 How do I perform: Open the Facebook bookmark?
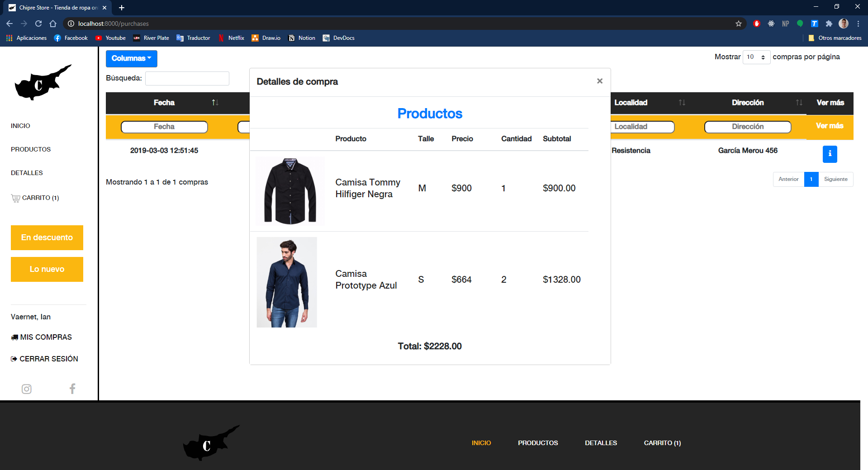(71, 38)
